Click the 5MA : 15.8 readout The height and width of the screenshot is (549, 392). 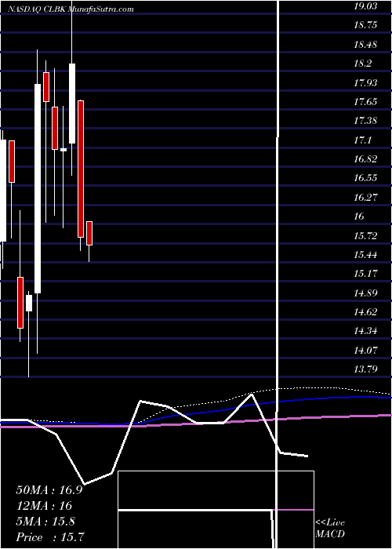45,522
